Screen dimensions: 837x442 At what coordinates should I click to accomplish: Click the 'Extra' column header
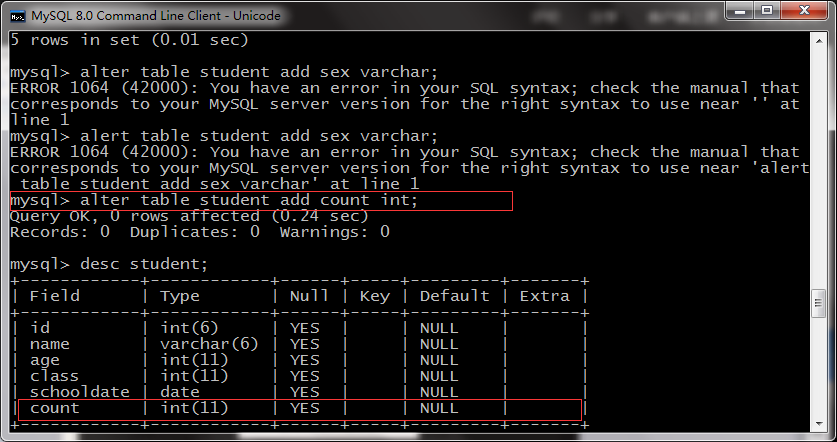[544, 296]
